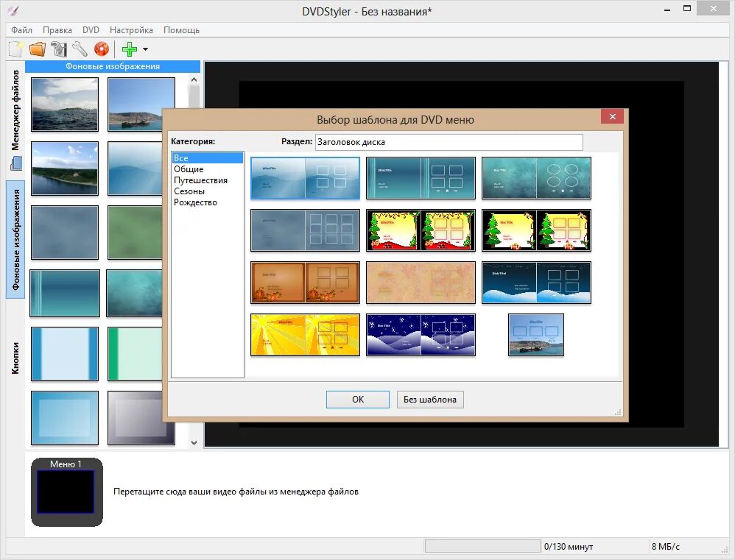
Task: Pick the teal vertical-stripes background image
Action: [x=65, y=293]
